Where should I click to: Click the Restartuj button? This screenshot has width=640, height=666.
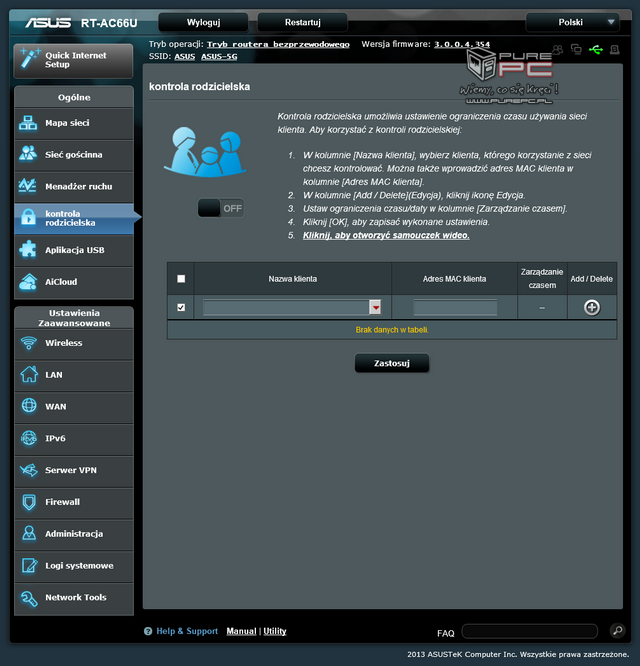(x=302, y=22)
